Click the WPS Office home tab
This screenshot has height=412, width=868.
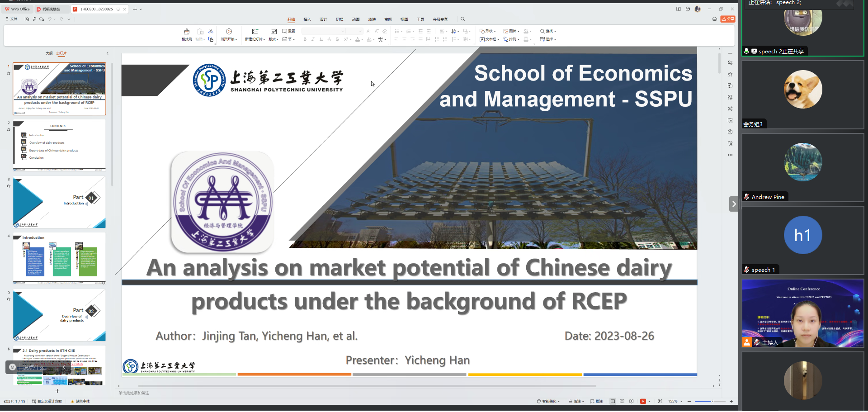(x=17, y=9)
